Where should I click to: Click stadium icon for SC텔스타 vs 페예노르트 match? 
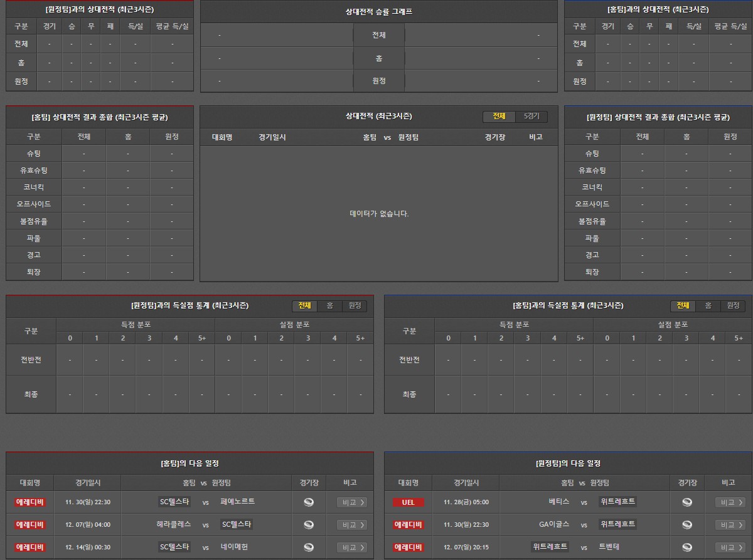click(309, 502)
